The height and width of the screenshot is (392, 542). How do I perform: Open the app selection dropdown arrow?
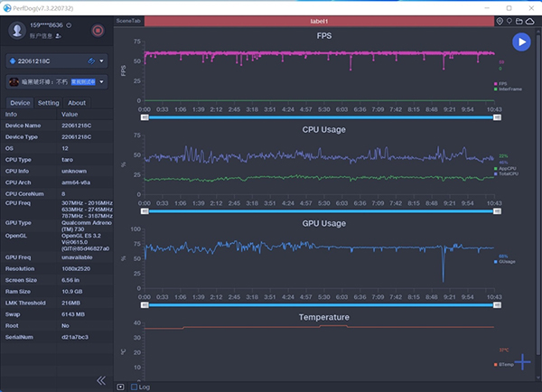click(102, 82)
